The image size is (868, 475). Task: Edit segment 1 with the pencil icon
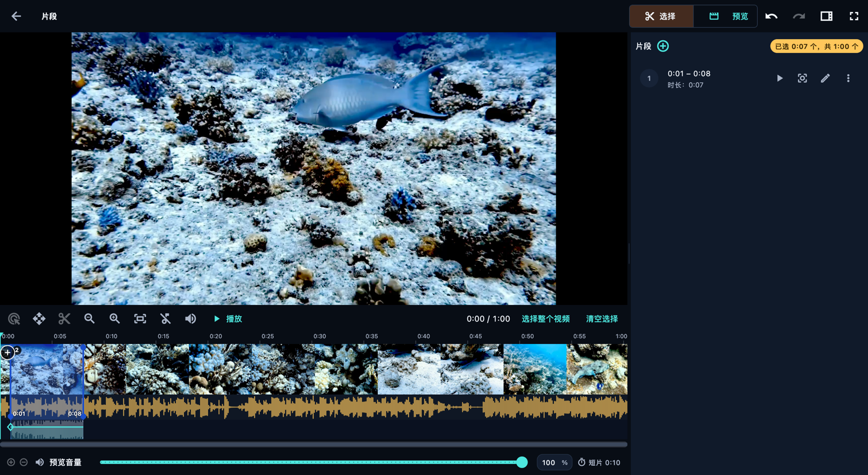coord(826,78)
